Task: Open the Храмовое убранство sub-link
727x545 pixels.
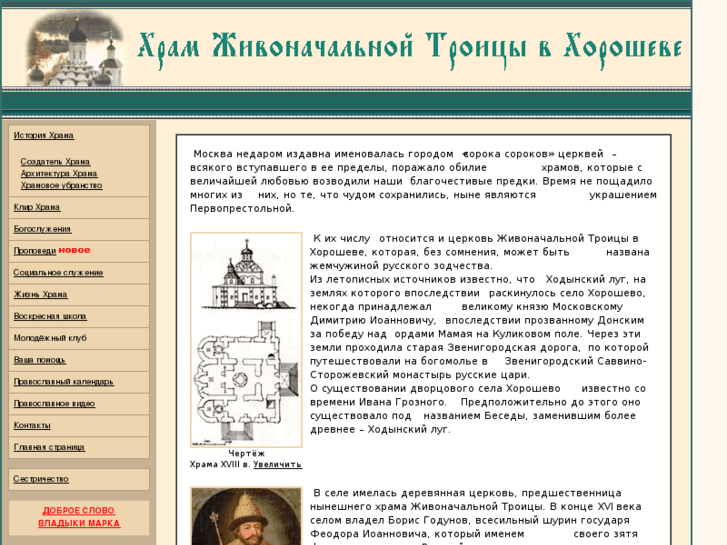Action: [61, 186]
